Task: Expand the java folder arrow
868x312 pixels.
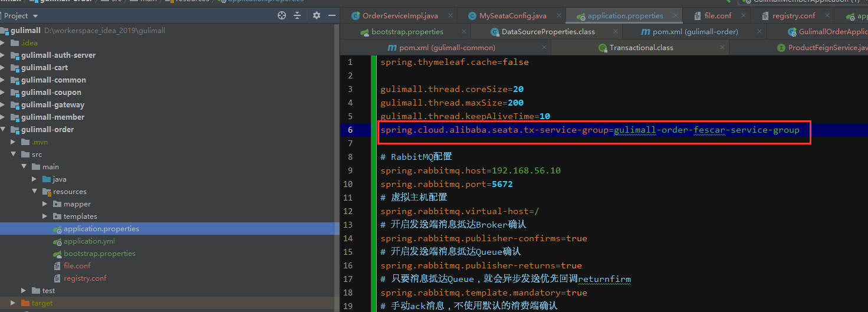Action: [34, 179]
